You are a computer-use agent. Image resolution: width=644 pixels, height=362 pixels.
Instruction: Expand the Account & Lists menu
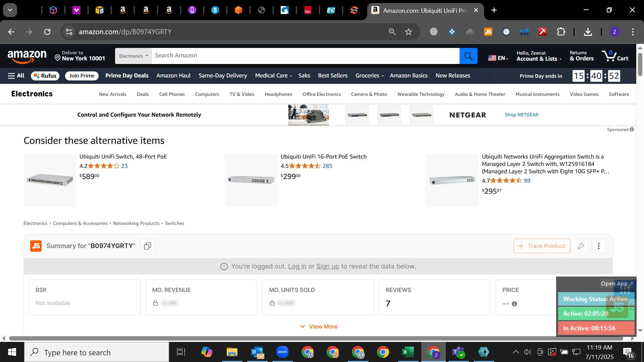[x=539, y=56]
